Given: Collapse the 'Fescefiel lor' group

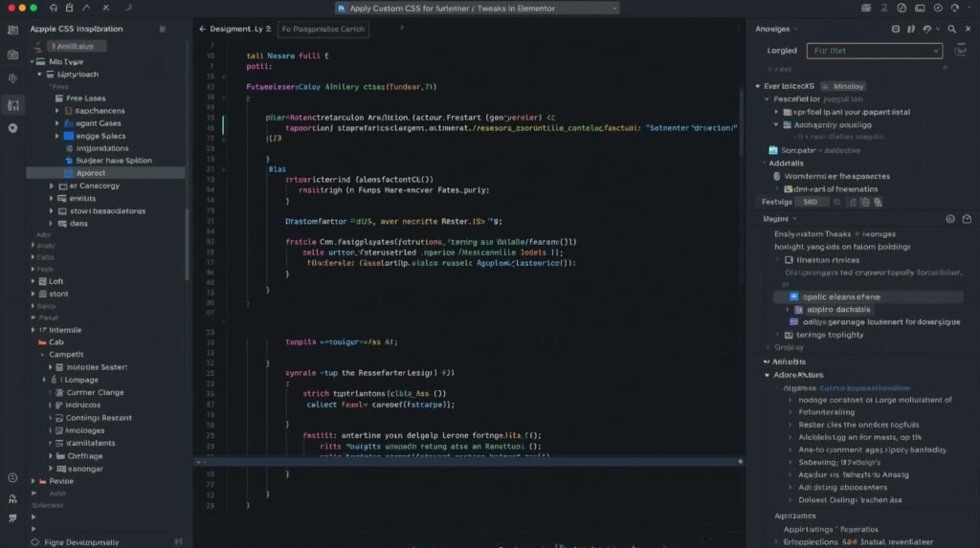Looking at the screenshot, I should [767, 99].
